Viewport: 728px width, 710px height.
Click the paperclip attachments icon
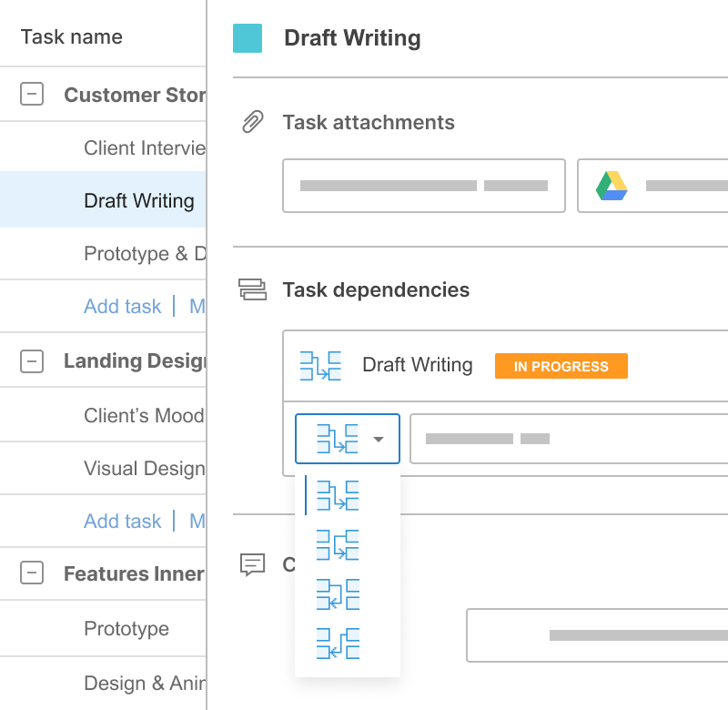pyautogui.click(x=252, y=122)
